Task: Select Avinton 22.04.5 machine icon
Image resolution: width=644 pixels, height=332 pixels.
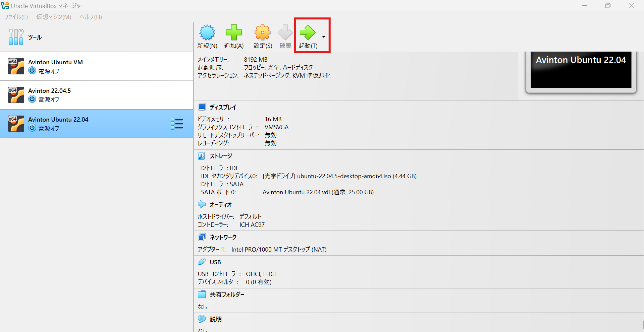Action: (16, 95)
